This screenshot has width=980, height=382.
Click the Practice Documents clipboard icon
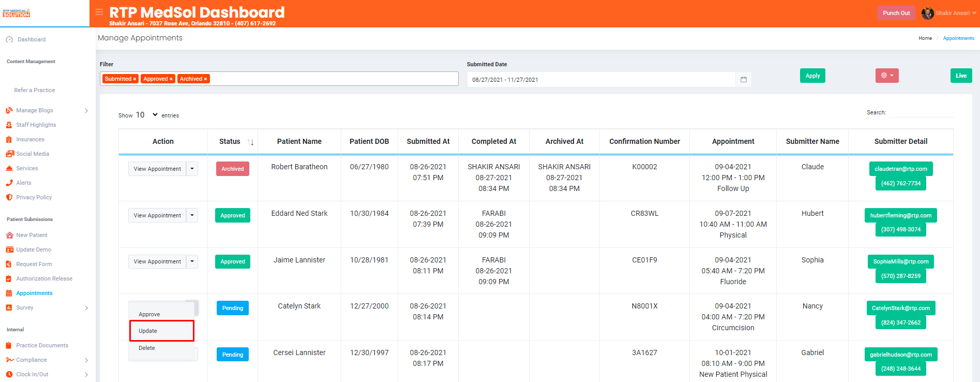pos(9,345)
